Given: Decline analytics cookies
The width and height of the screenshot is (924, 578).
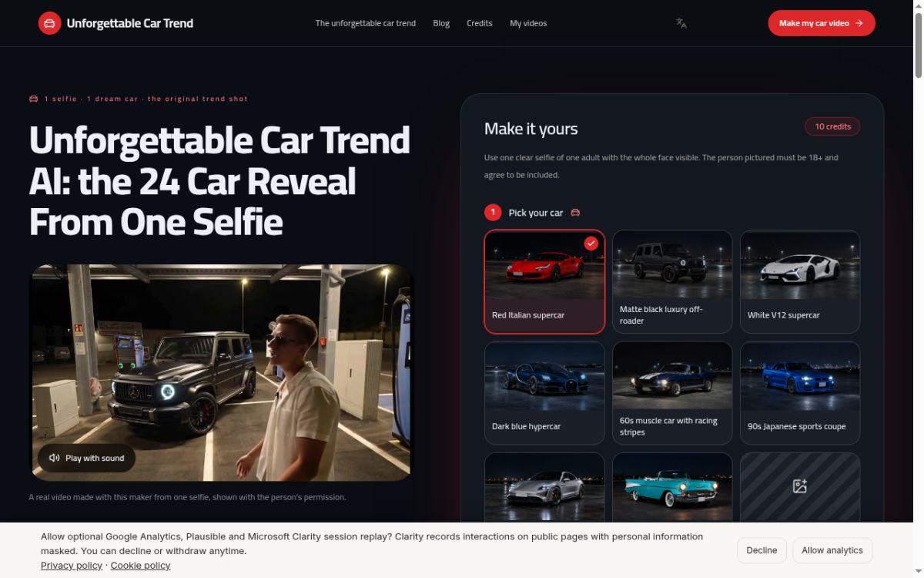Looking at the screenshot, I should click(762, 550).
